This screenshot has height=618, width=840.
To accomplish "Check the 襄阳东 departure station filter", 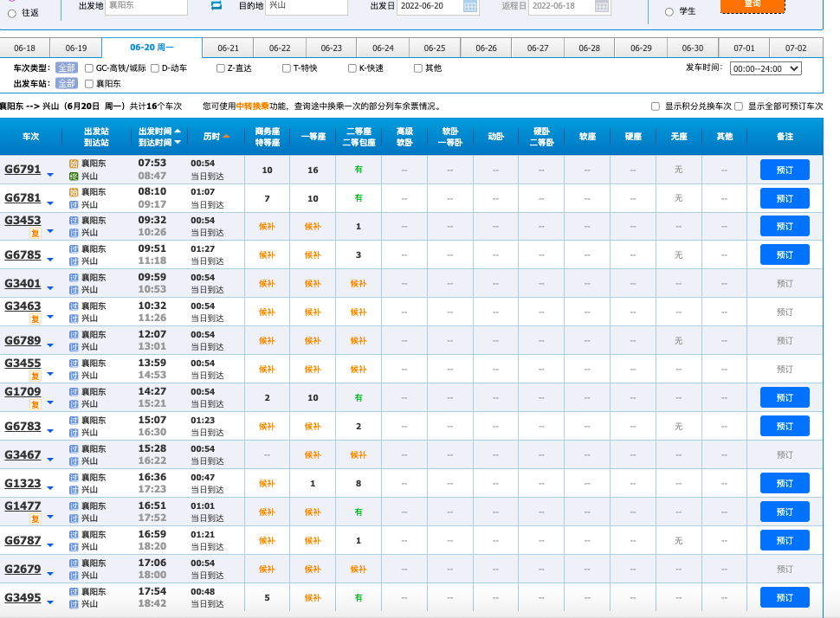I will (89, 84).
